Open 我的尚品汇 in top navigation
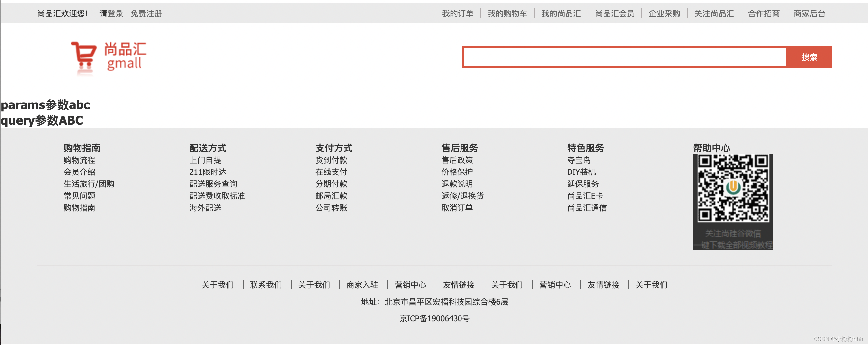868x345 pixels. tap(561, 14)
